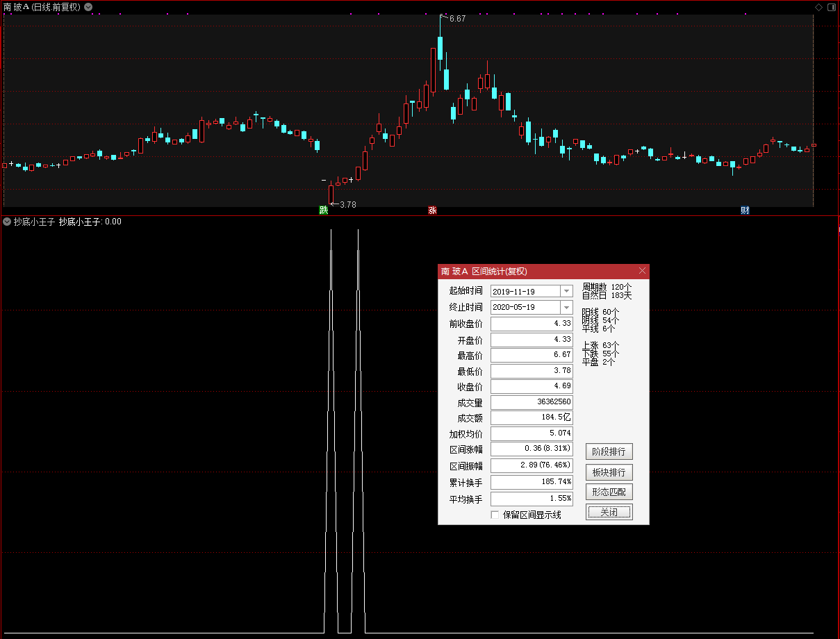
Task: Open the 终止时间 date dropdown
Action: [x=566, y=307]
